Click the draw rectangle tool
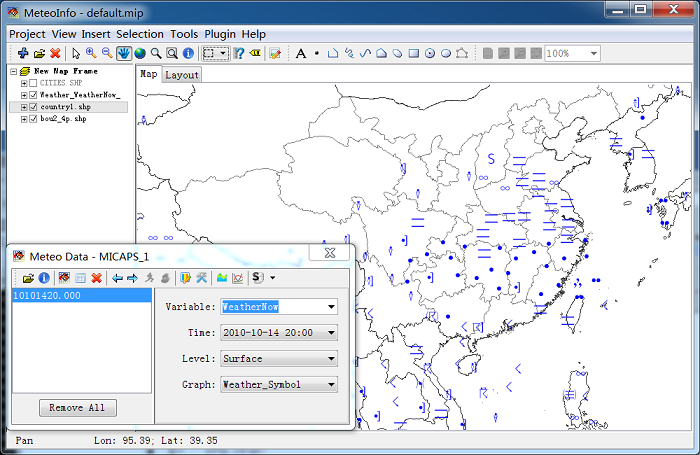This screenshot has width=700, height=455. coord(414,54)
